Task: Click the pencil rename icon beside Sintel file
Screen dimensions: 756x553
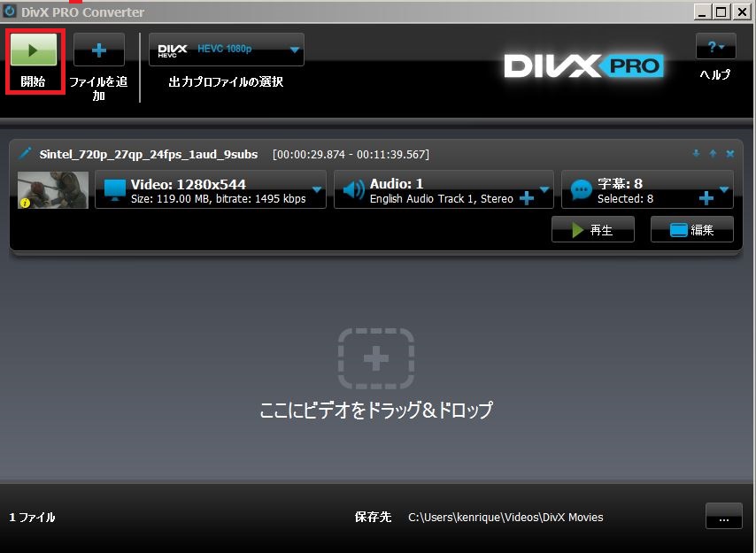Action: (25, 154)
